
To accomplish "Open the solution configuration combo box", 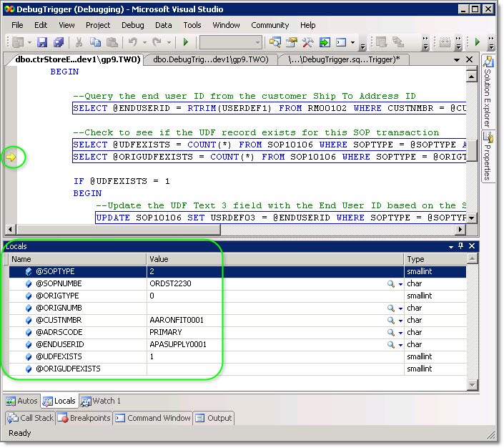I will pos(230,42).
